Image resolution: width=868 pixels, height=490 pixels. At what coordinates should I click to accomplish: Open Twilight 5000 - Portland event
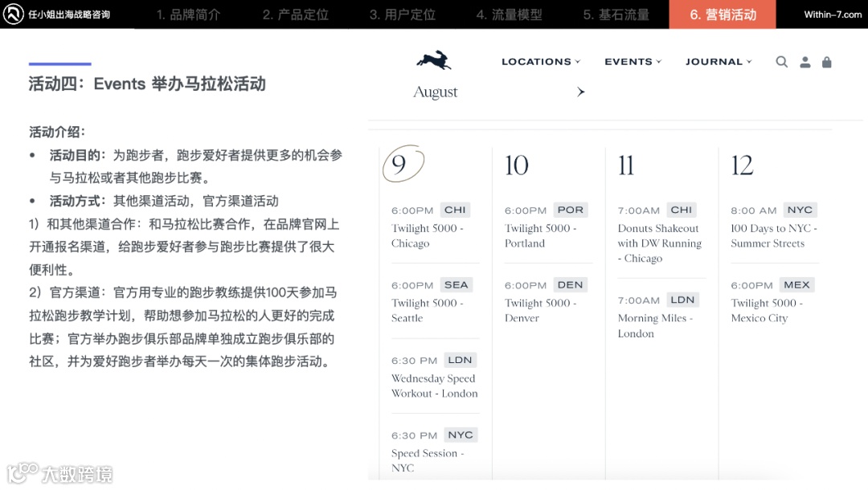click(540, 235)
